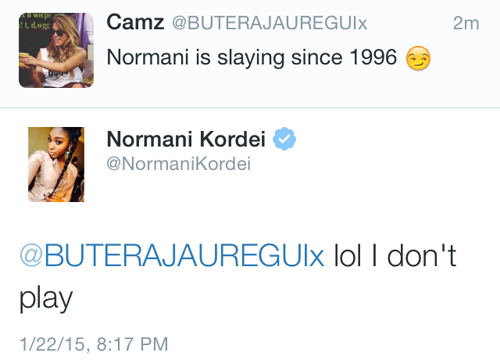Click the Normani Kordei display name
The image size is (500, 360).
pos(186,139)
